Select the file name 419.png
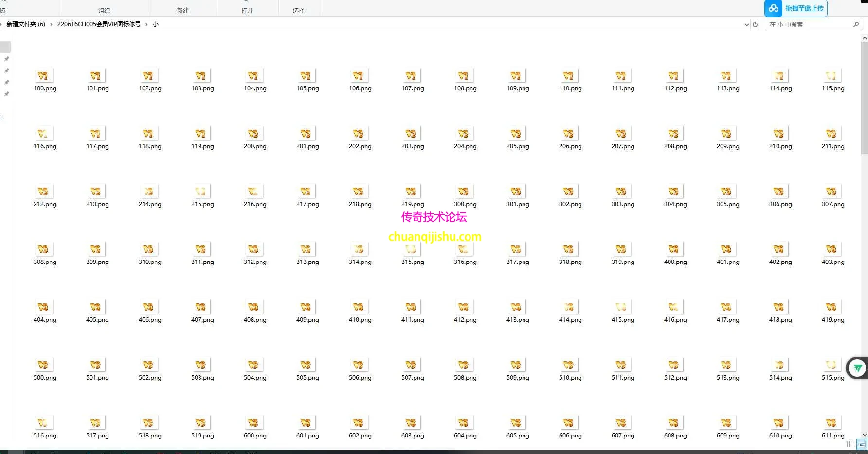868x454 pixels. [833, 320]
